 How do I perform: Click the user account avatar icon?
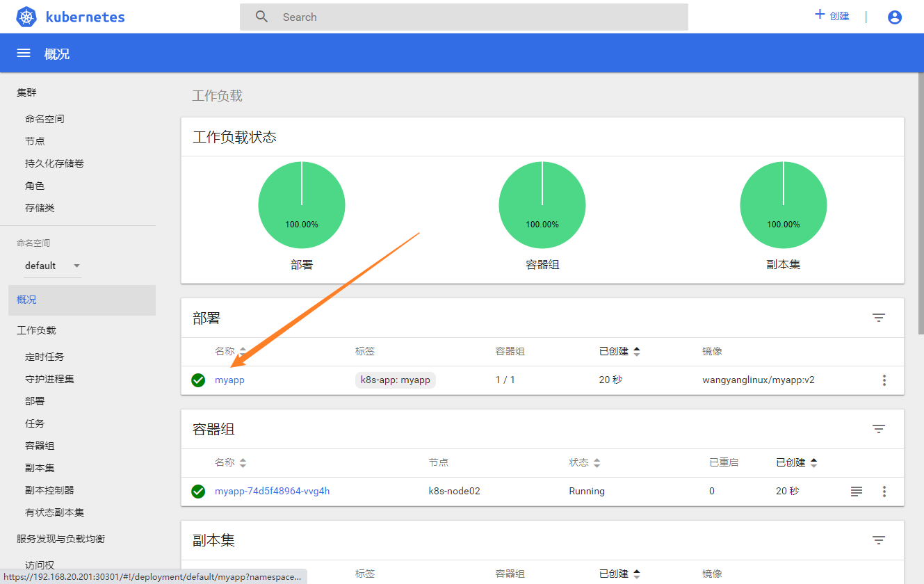tap(895, 17)
